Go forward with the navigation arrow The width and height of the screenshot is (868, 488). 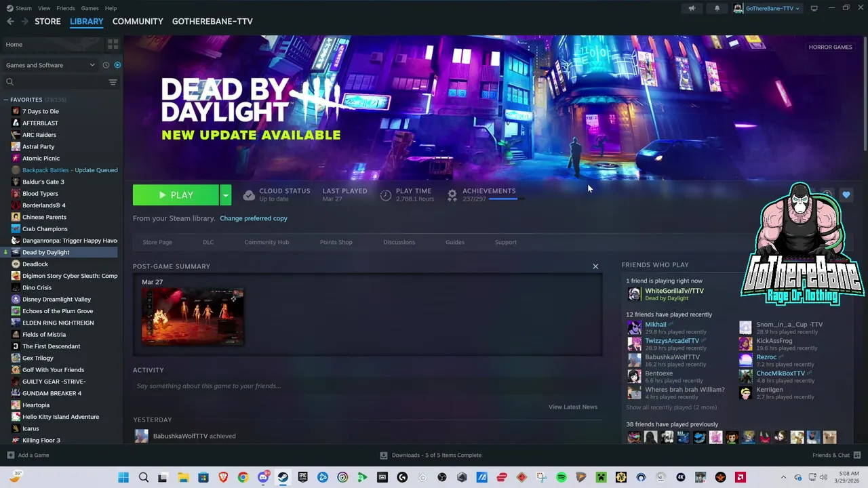(x=24, y=21)
